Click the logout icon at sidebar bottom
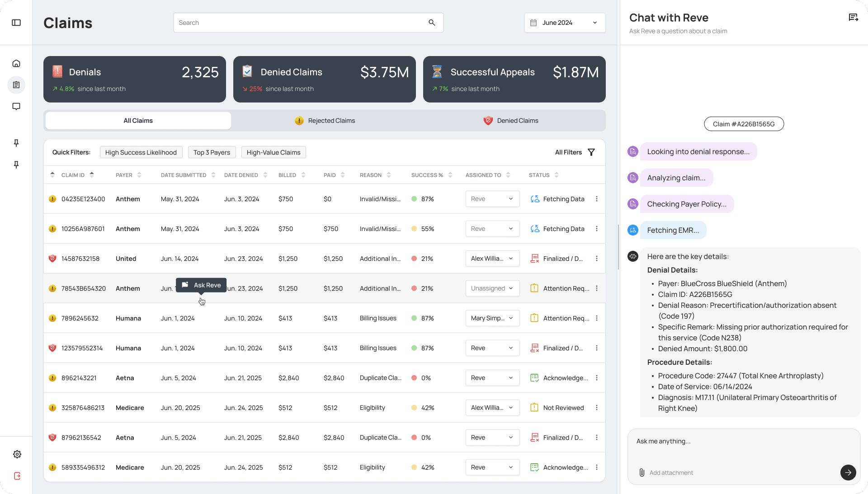 click(17, 475)
